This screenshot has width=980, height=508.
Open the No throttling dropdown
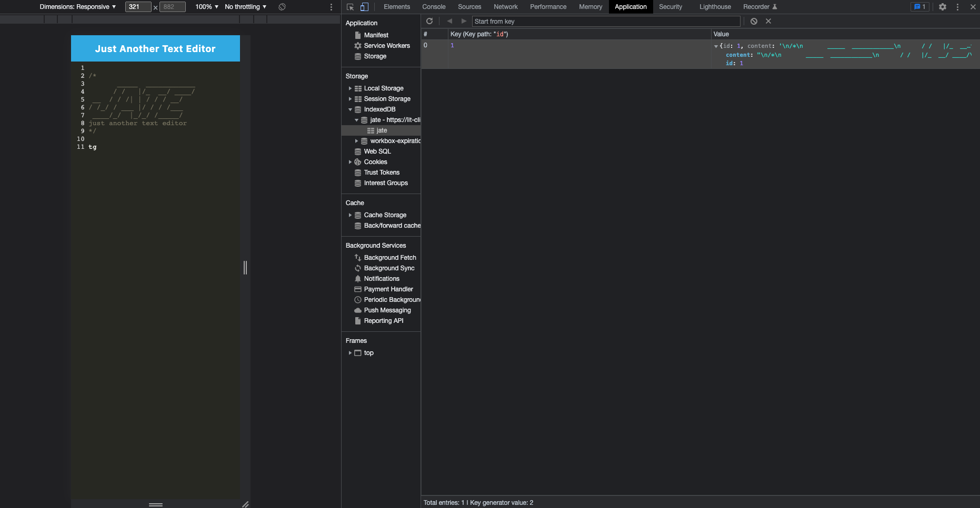click(246, 7)
